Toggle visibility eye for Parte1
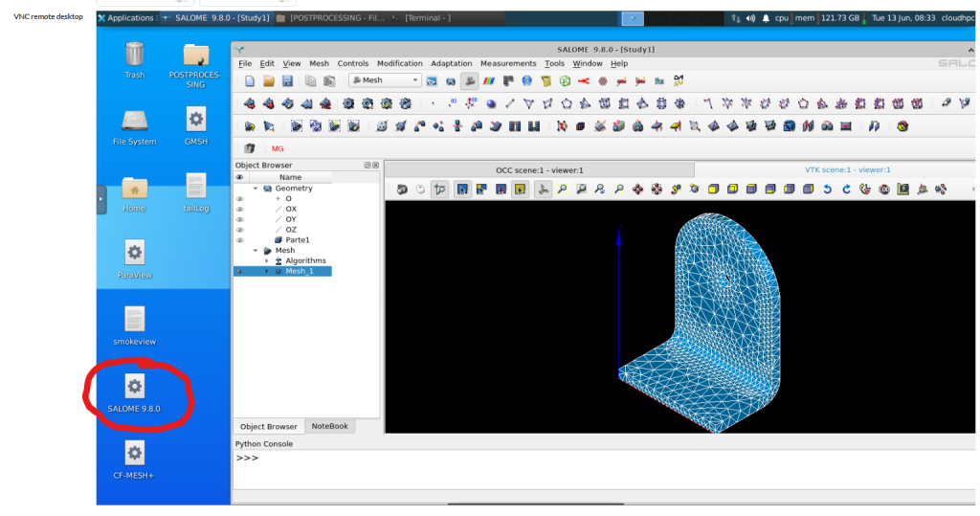Screen dimensions: 980x516 (x=240, y=240)
